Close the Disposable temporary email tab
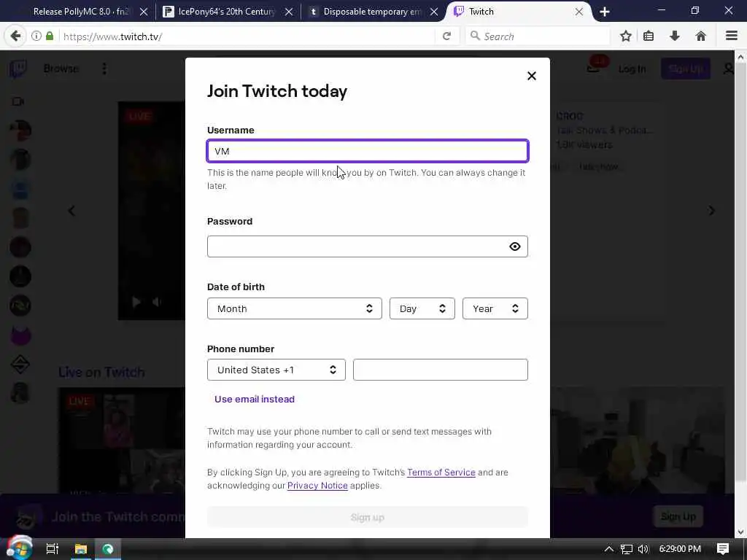This screenshot has width=747, height=560. click(434, 12)
